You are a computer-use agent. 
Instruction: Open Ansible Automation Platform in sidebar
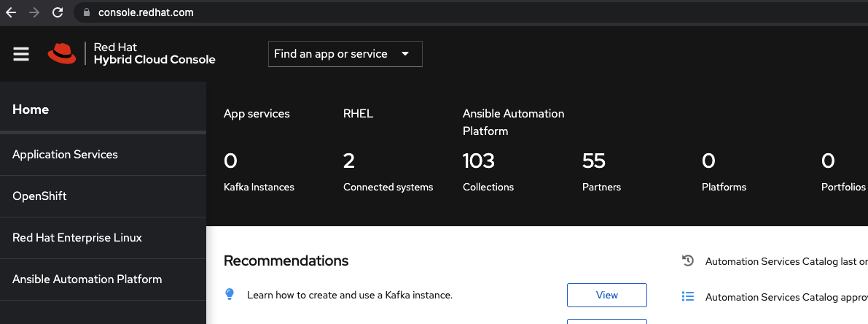coord(103,279)
